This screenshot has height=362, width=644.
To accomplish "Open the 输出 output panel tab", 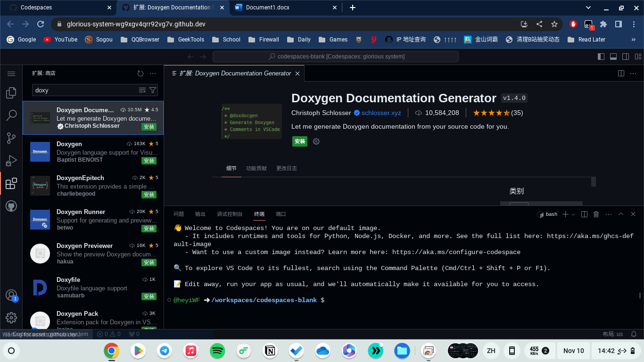I will click(200, 214).
